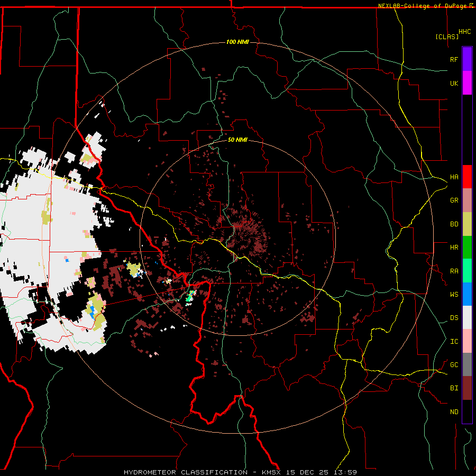Select the GR dusty pink legend swatch
This screenshot has width=476, height=476.
tap(467, 200)
